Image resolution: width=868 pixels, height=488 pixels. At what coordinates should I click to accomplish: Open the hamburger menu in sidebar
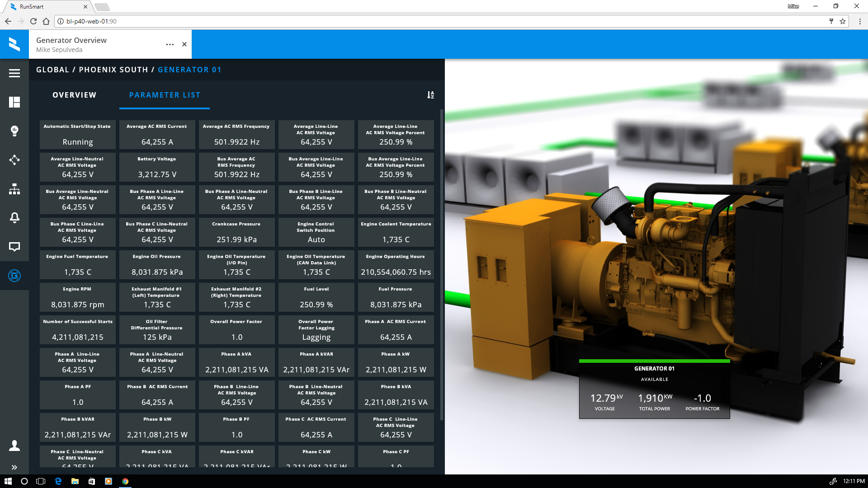pos(14,73)
